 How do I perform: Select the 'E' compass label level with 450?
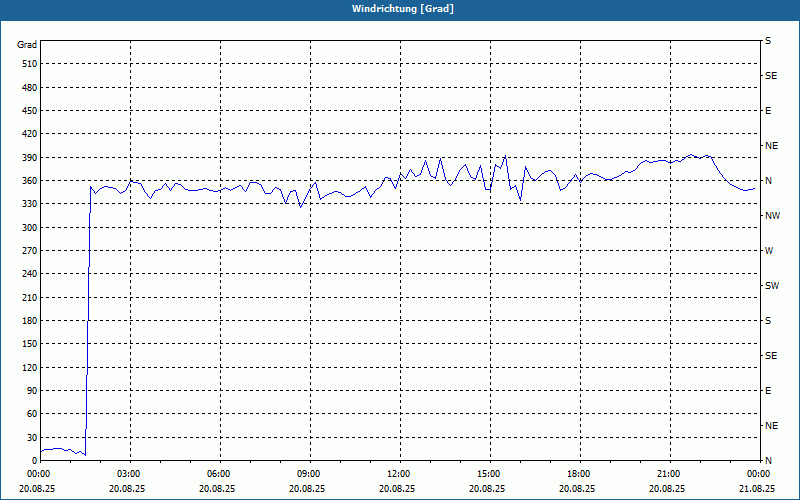768,111
